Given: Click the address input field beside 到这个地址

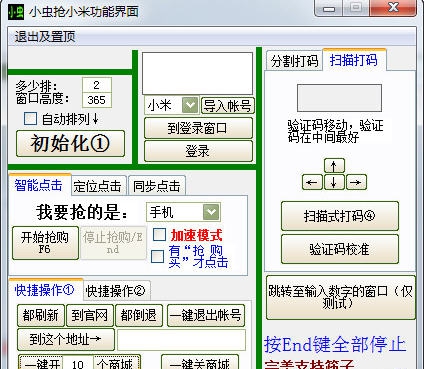Looking at the screenshot, I should (x=181, y=340).
